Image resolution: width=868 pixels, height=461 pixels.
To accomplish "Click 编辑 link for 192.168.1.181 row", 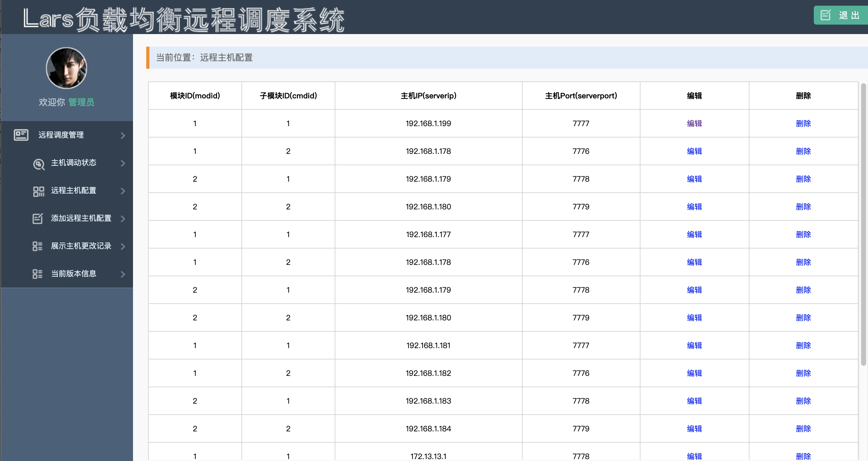I will click(694, 345).
